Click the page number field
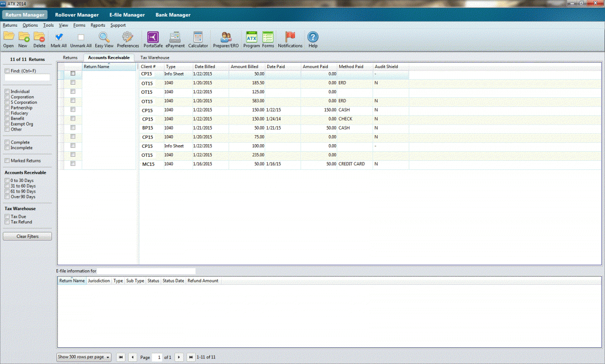Screen dimensions: 605x364 [157, 357]
